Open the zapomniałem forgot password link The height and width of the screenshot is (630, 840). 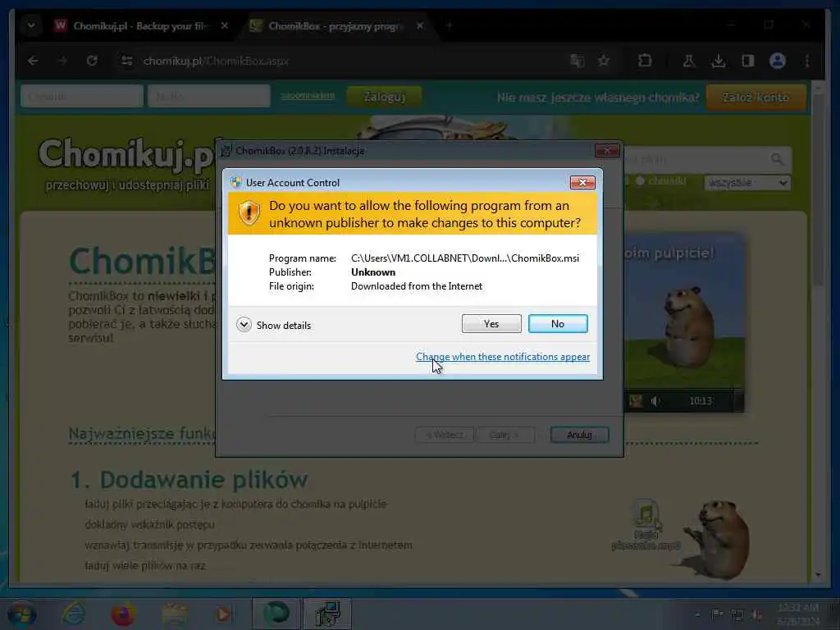[308, 95]
